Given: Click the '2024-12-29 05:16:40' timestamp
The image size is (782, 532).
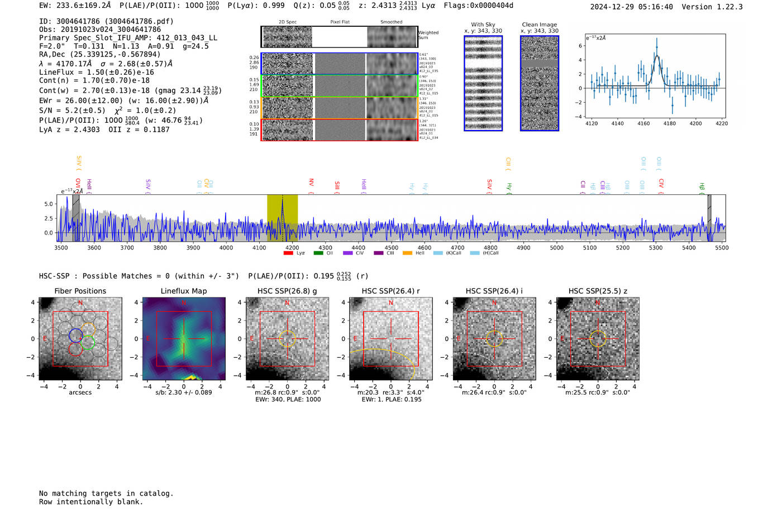Looking at the screenshot, I should (632, 7).
